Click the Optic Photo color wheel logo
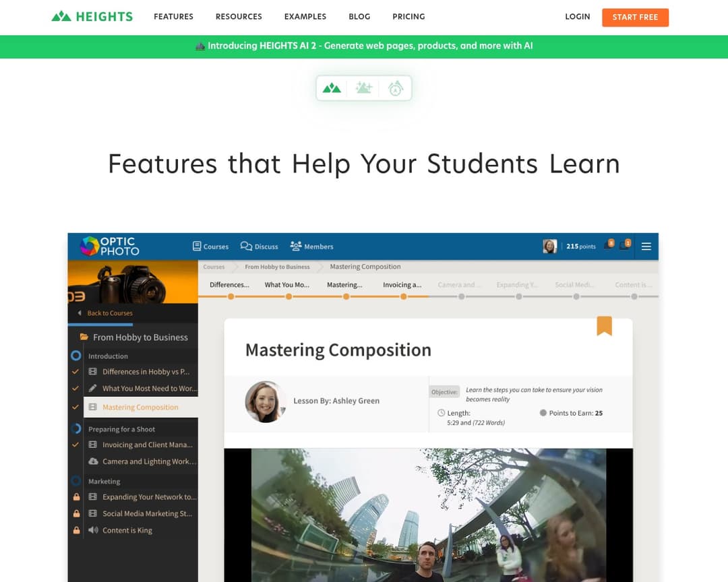Viewport: 728px width, 582px height. point(89,247)
